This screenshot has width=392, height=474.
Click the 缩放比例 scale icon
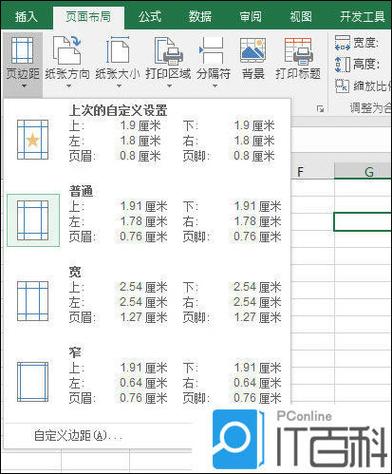342,86
